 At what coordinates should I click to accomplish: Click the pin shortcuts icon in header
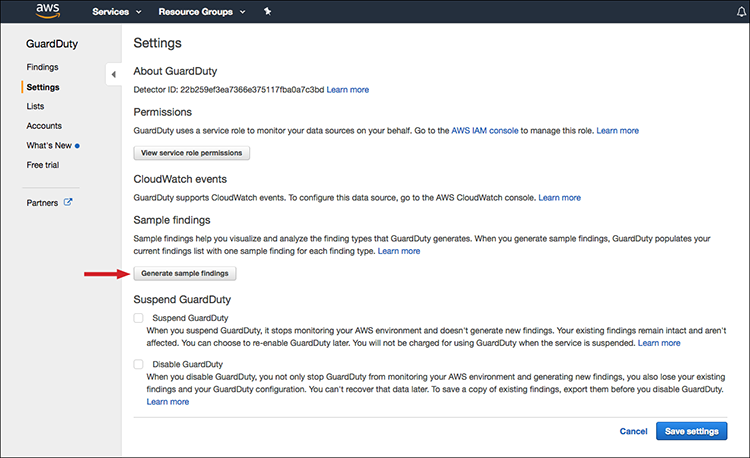[x=267, y=11]
